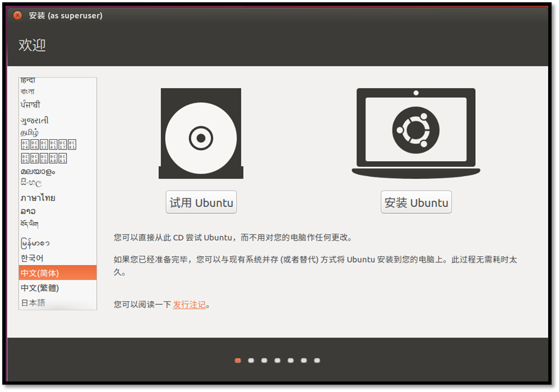This screenshot has height=392, width=559.
Task: Click the orange first progress dot
Action: (238, 360)
